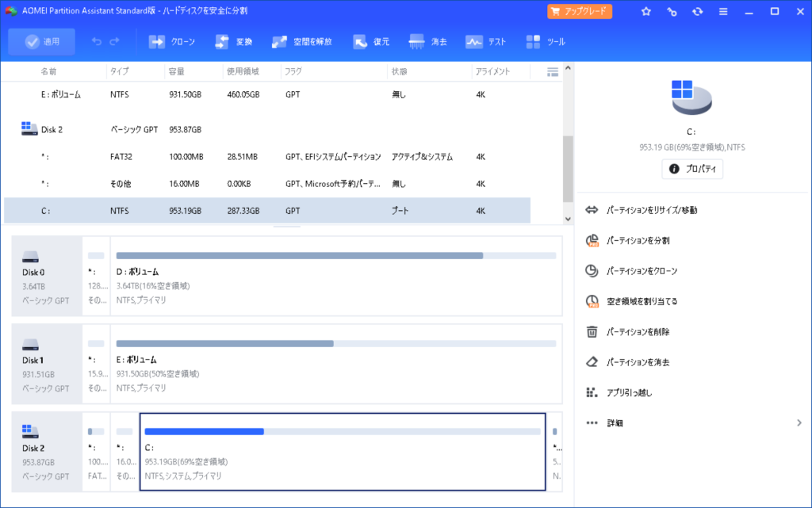Open 空間を解放 (Free up space)
Viewport: 812px width, 508px height.
point(302,42)
